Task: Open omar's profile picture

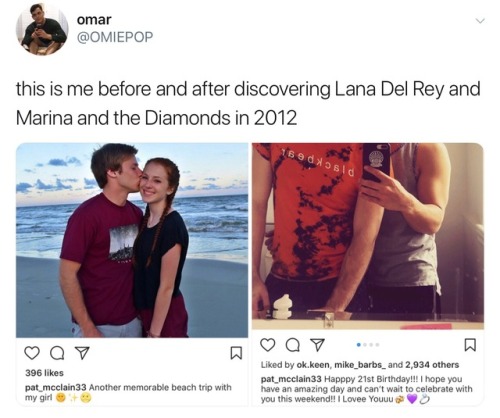Action: (42, 28)
